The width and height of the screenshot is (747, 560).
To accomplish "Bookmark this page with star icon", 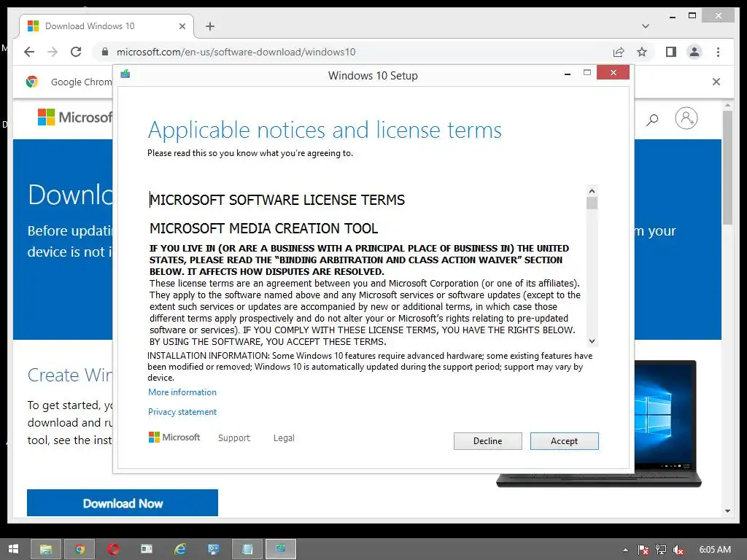I will point(642,52).
